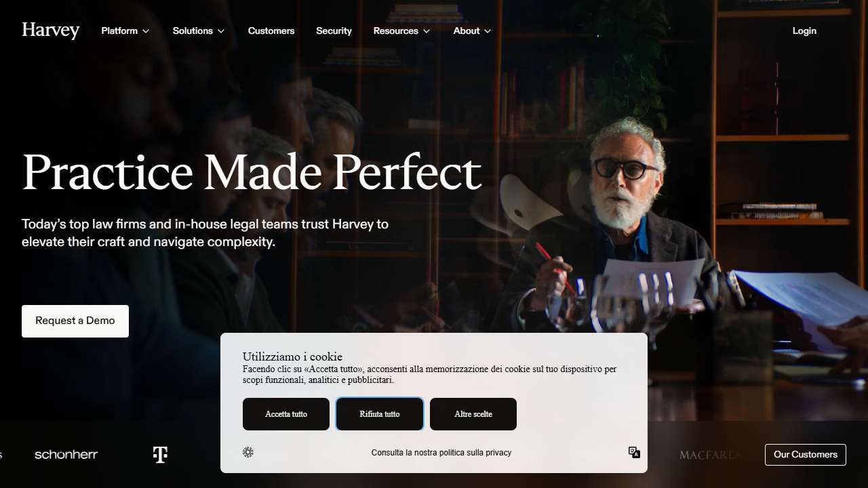Open the cookie settings gear icon
Image resolution: width=868 pixels, height=488 pixels.
(248, 452)
